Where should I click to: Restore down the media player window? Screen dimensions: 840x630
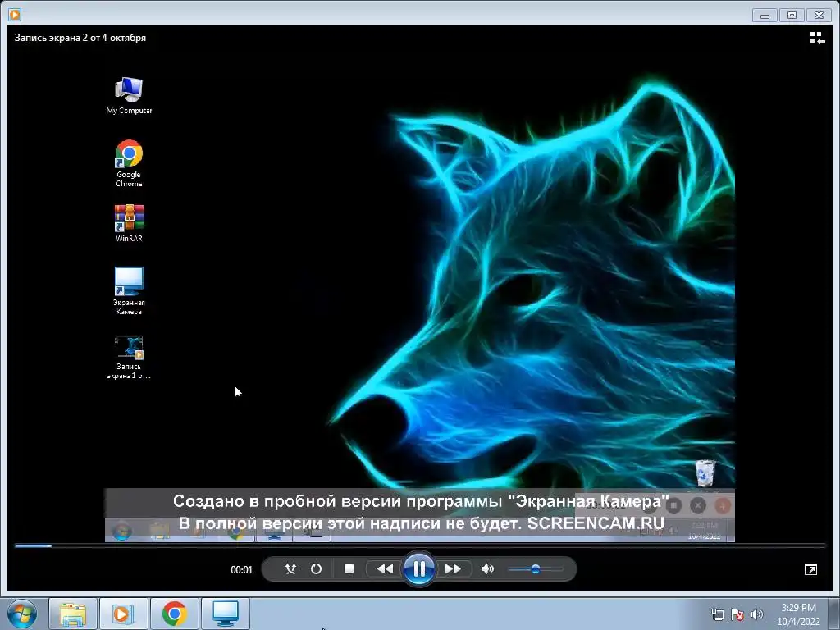[x=792, y=15]
